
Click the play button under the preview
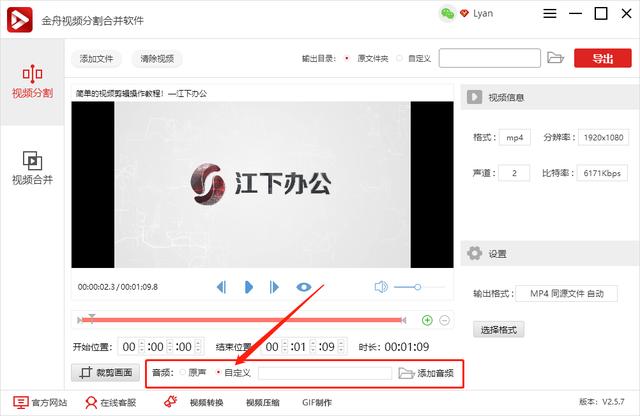pyautogui.click(x=248, y=287)
